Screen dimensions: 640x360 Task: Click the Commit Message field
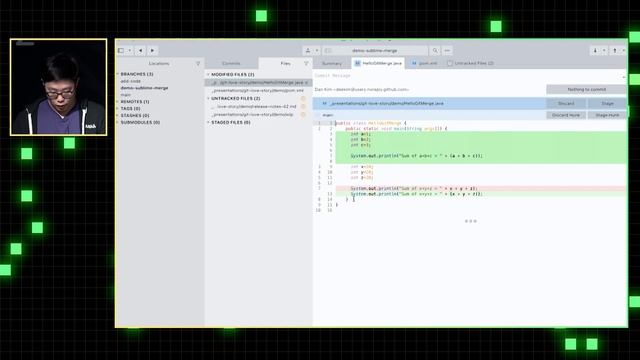pyautogui.click(x=469, y=76)
